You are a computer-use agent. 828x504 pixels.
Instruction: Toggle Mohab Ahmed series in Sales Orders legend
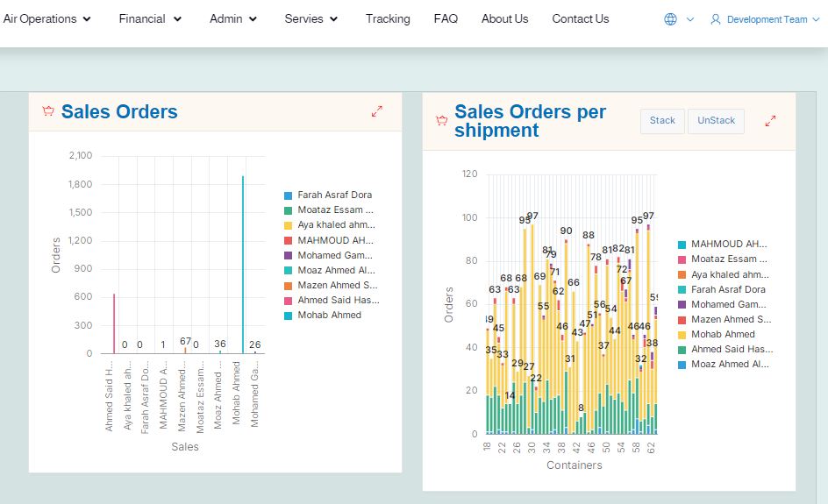tap(329, 315)
